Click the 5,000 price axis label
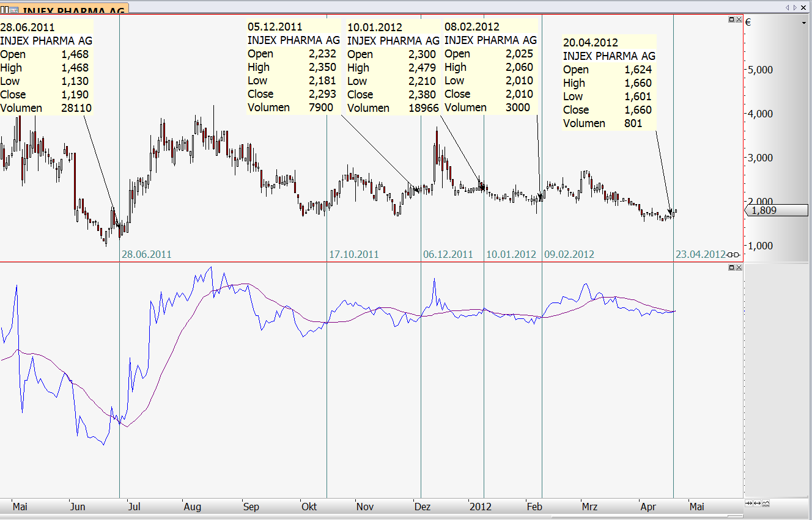This screenshot has width=812, height=520. tap(760, 70)
